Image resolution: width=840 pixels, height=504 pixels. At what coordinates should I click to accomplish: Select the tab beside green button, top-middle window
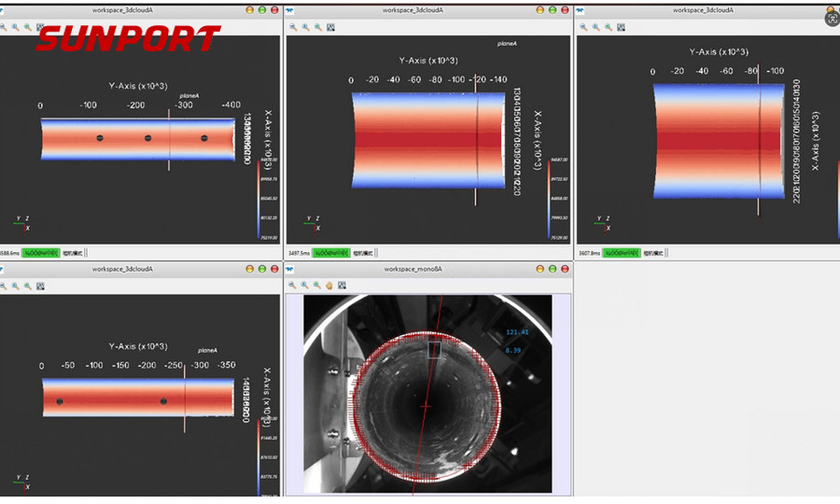tap(362, 253)
